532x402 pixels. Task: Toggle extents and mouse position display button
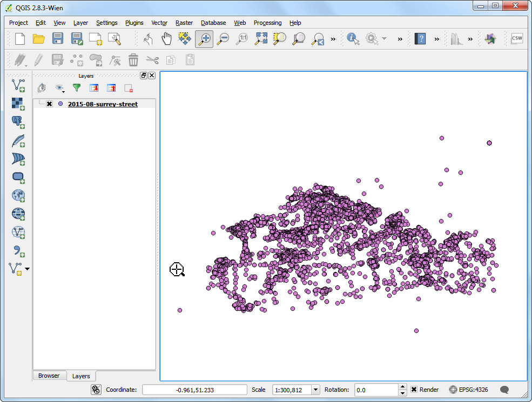96,390
